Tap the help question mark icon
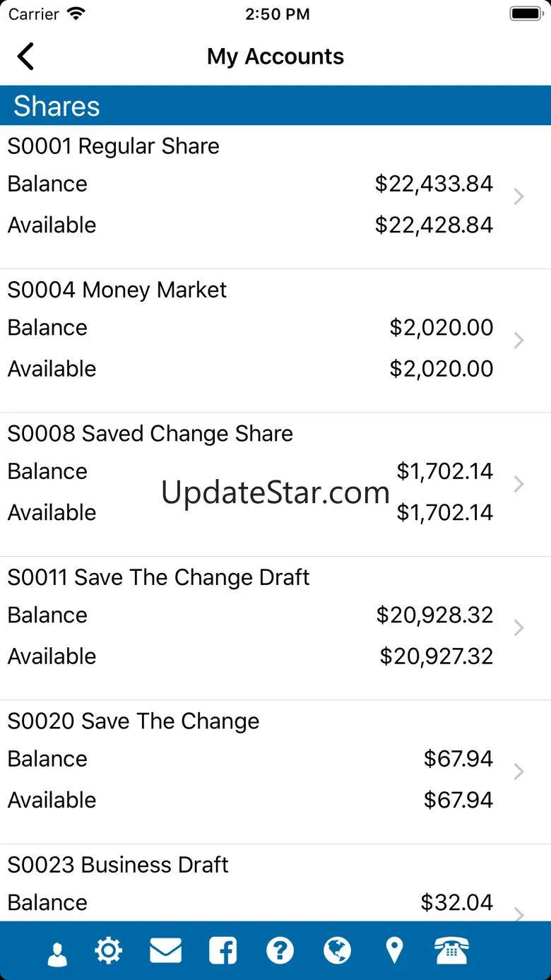 point(280,951)
